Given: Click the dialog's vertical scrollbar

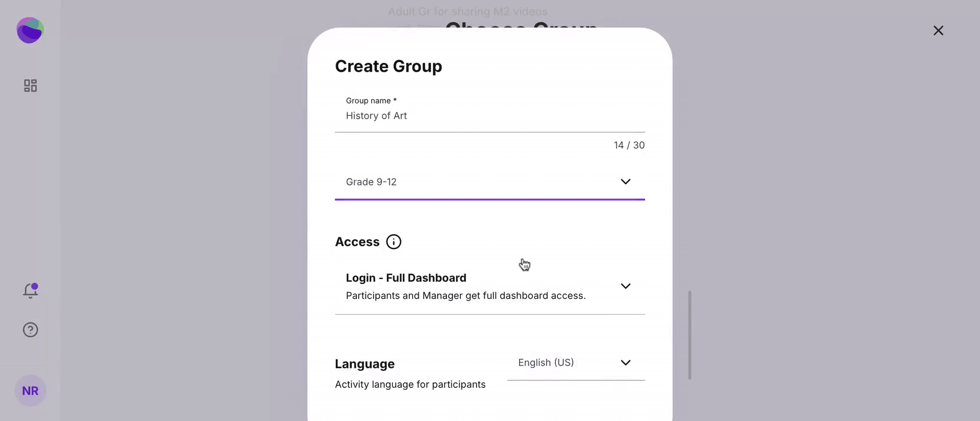Looking at the screenshot, I should pos(690,335).
